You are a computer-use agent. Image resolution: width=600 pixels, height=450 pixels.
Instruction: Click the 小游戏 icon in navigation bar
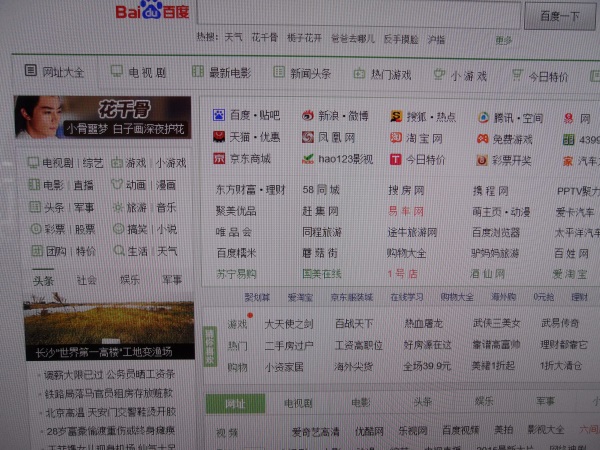(x=439, y=74)
